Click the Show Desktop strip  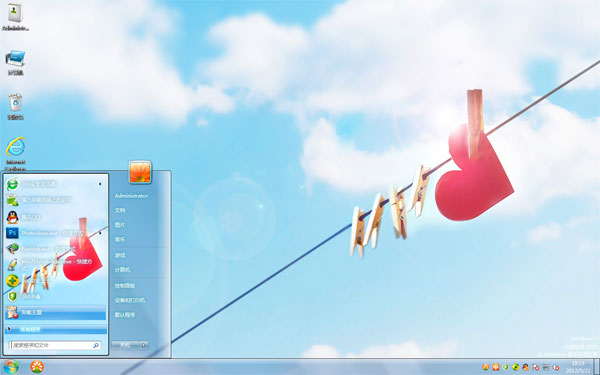pyautogui.click(x=597, y=367)
